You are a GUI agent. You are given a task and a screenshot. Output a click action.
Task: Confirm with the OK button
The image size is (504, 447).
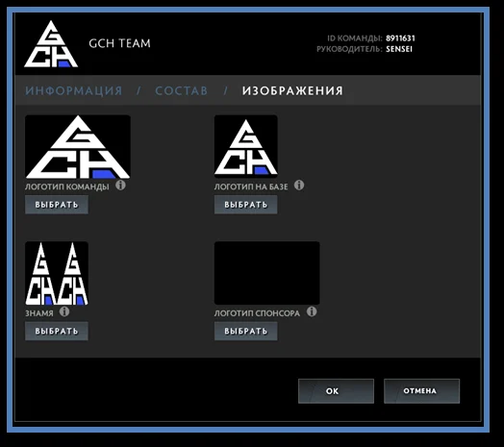click(x=336, y=391)
